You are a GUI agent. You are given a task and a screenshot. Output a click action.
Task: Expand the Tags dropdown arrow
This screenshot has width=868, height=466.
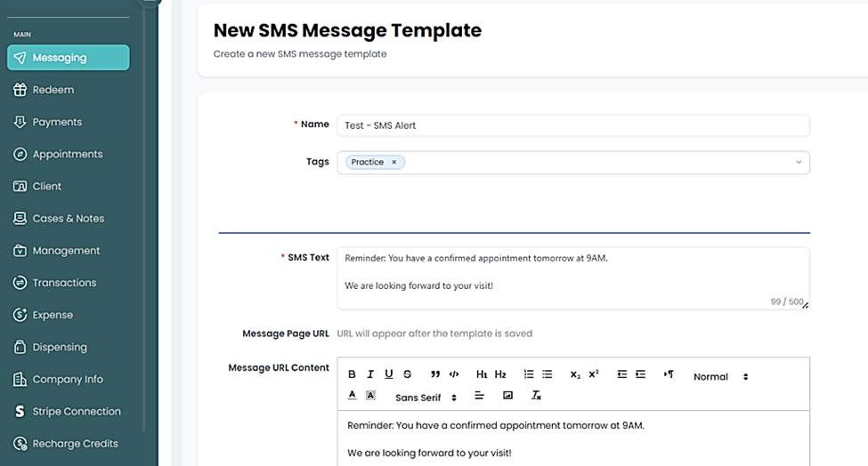point(798,163)
